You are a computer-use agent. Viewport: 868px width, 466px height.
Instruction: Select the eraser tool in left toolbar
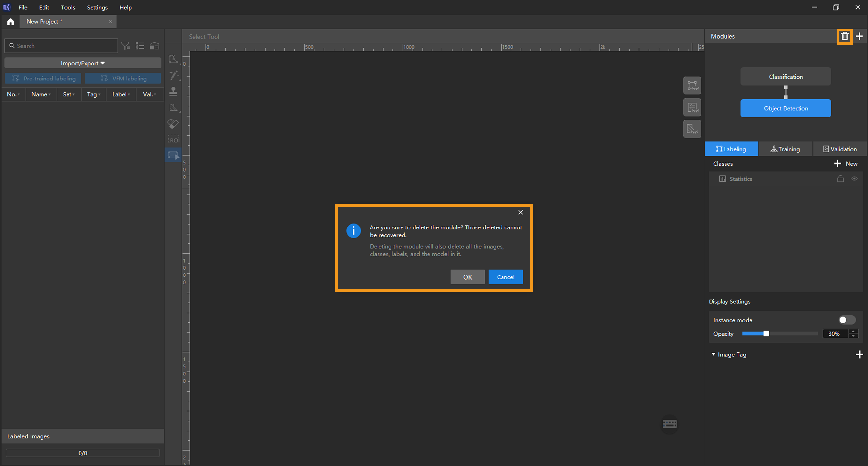[x=173, y=124]
